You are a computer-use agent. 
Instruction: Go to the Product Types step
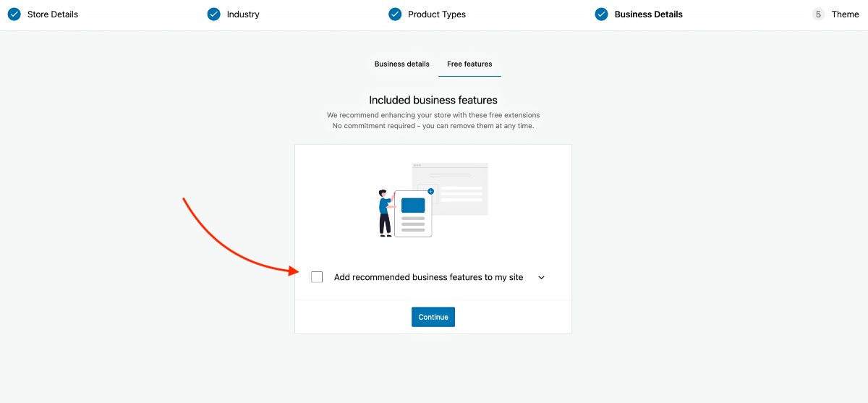[437, 14]
